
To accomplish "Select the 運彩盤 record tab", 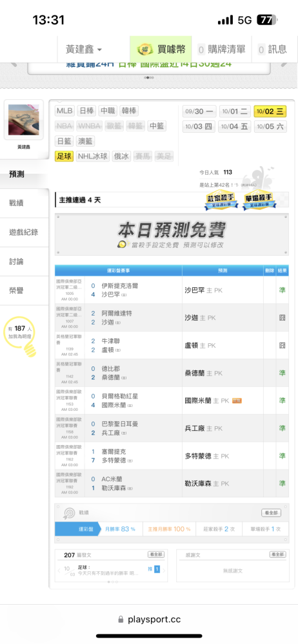I will [78, 529].
